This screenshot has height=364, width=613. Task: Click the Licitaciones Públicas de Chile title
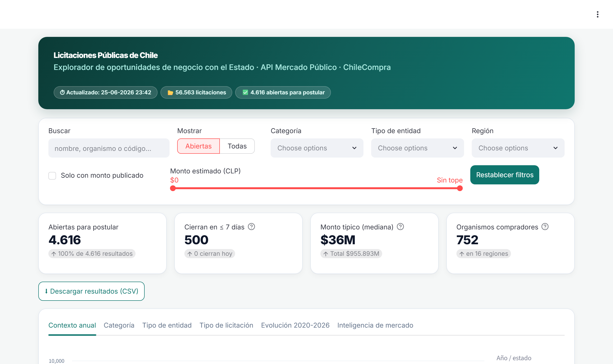coord(106,55)
